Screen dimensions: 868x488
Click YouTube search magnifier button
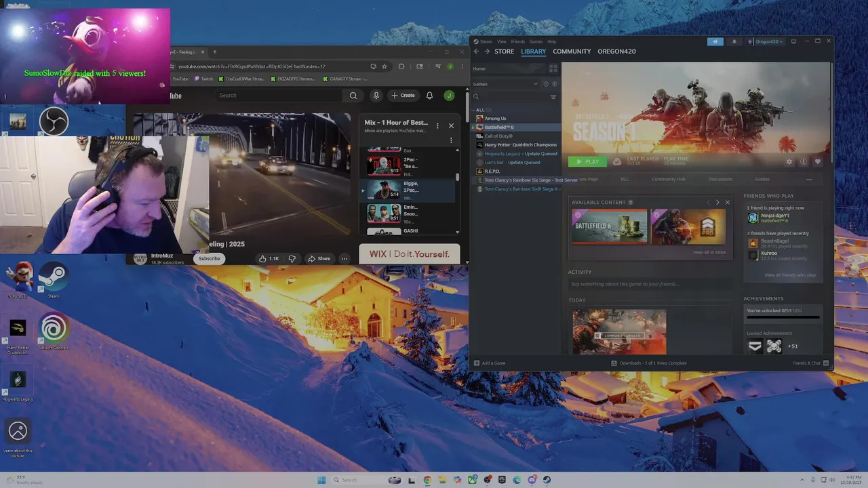(x=353, y=96)
